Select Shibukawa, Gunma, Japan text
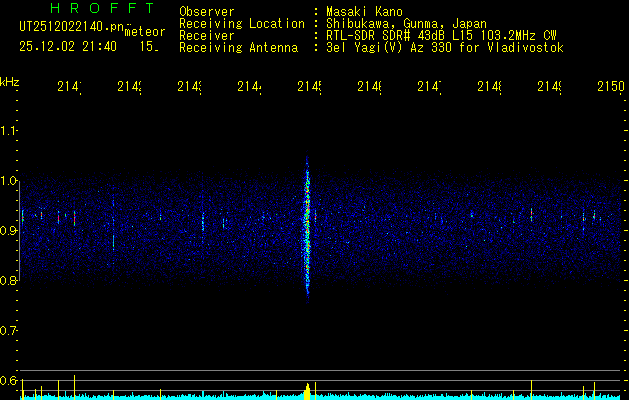 tap(406, 24)
